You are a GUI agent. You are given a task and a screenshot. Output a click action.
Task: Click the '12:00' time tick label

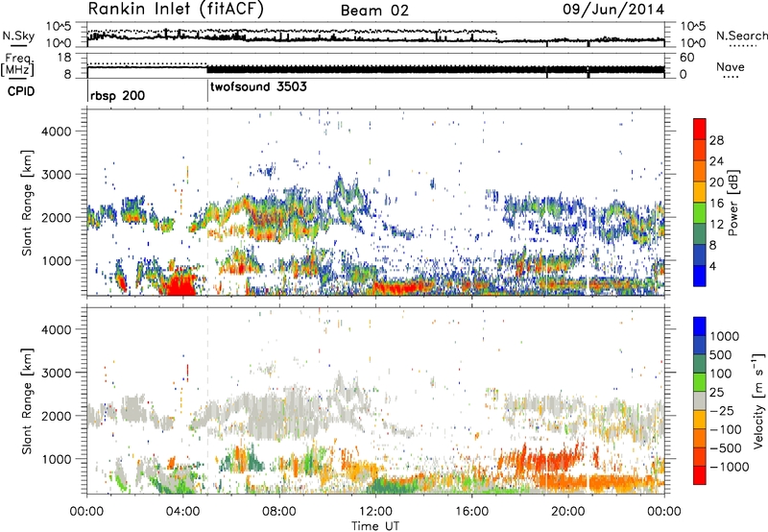tap(375, 512)
